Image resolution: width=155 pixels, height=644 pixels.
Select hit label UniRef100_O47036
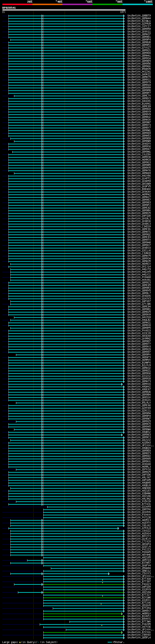pyautogui.click(x=139, y=627)
